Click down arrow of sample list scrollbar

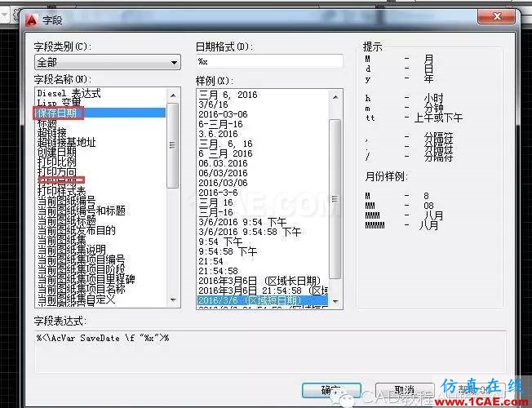pyautogui.click(x=335, y=301)
